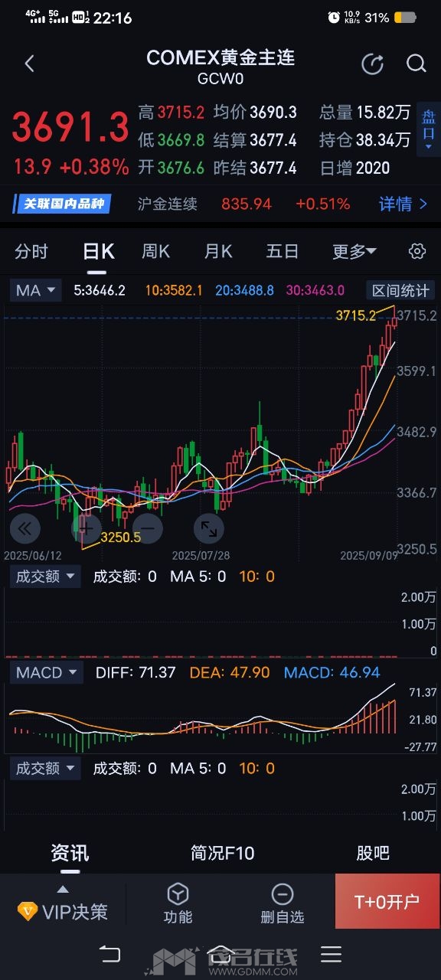Open the 区间统计 range statistics button
441x980 pixels.
click(400, 290)
